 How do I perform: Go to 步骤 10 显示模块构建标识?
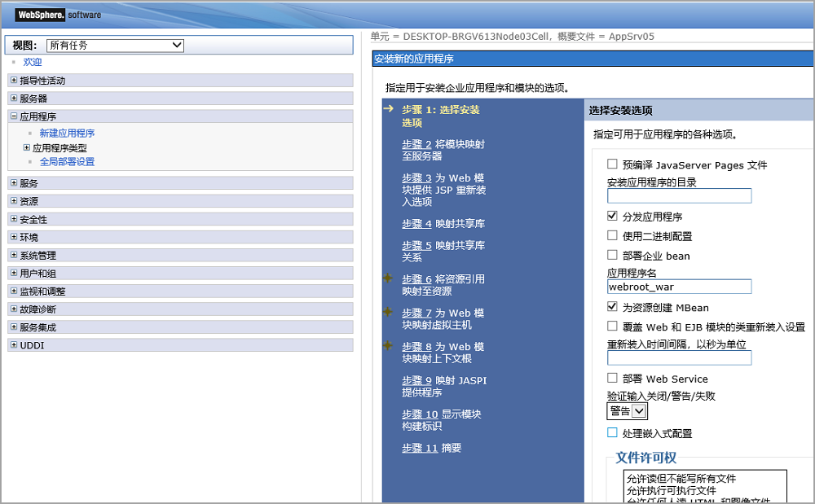tap(420, 414)
